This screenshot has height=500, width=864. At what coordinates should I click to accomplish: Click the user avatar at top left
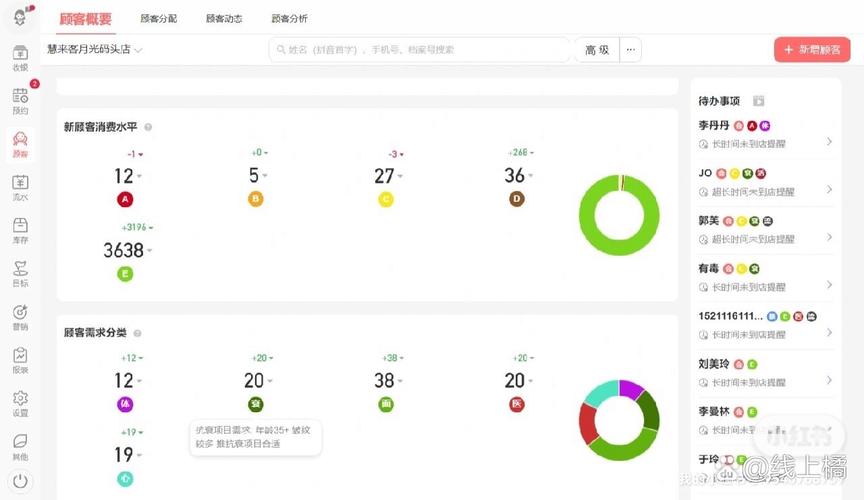click(20, 17)
